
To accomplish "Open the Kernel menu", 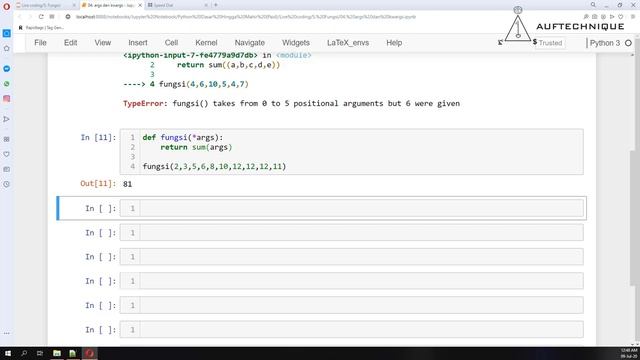I will [x=206, y=43].
